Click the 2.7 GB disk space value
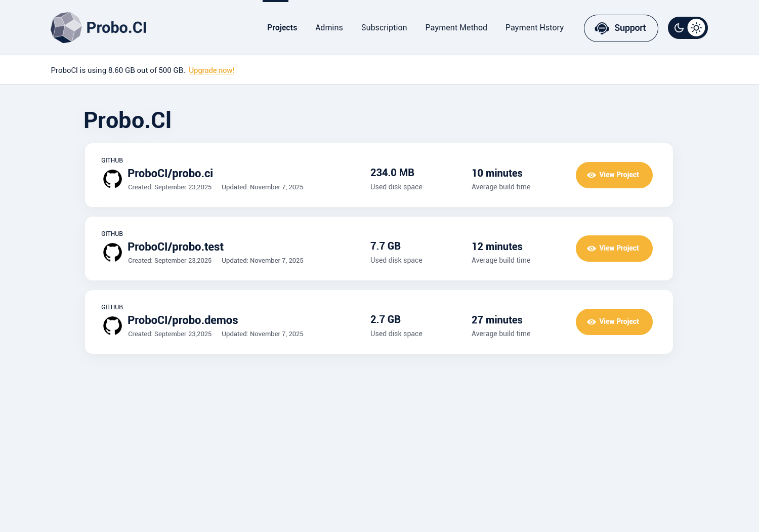The width and height of the screenshot is (759, 532). coord(386,319)
